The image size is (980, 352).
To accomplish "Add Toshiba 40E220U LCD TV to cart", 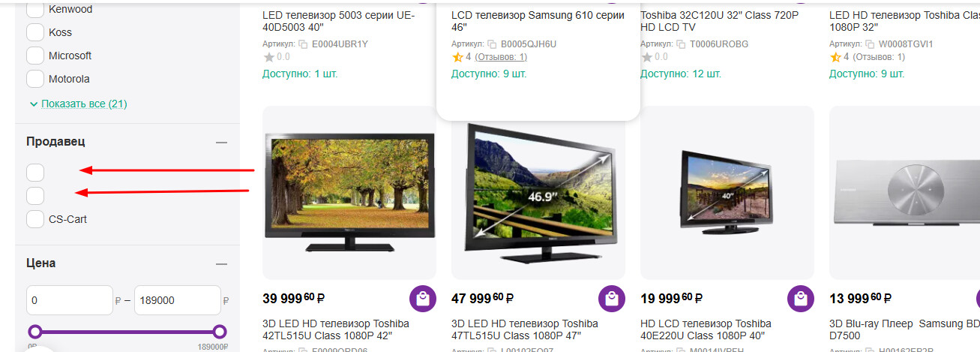I will pos(801,299).
